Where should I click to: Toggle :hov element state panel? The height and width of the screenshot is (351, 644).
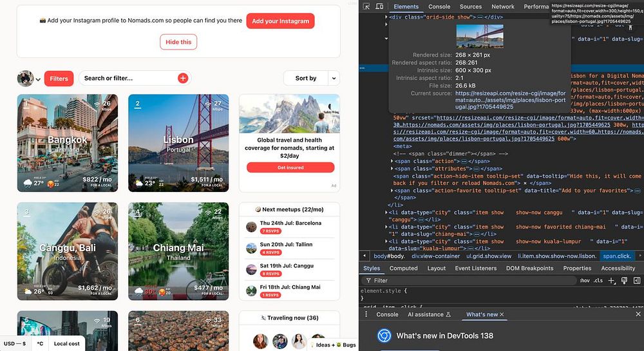585,280
